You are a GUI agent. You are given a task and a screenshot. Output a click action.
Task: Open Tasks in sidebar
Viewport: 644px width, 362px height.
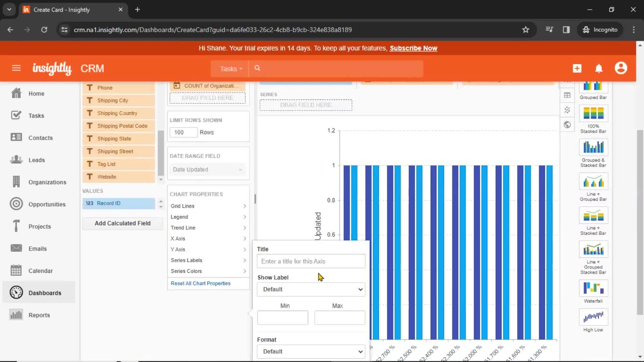point(36,116)
